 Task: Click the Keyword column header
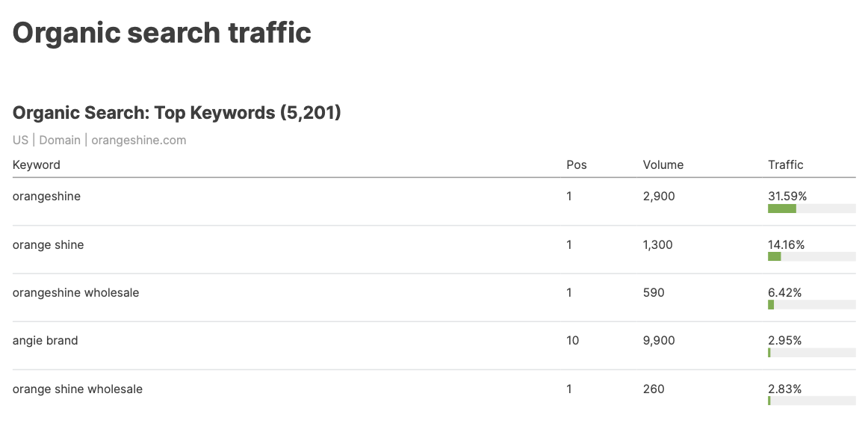(37, 164)
